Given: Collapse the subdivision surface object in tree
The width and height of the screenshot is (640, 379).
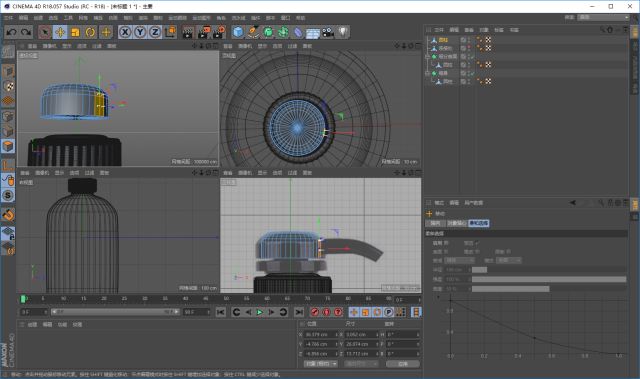Looking at the screenshot, I should point(428,56).
